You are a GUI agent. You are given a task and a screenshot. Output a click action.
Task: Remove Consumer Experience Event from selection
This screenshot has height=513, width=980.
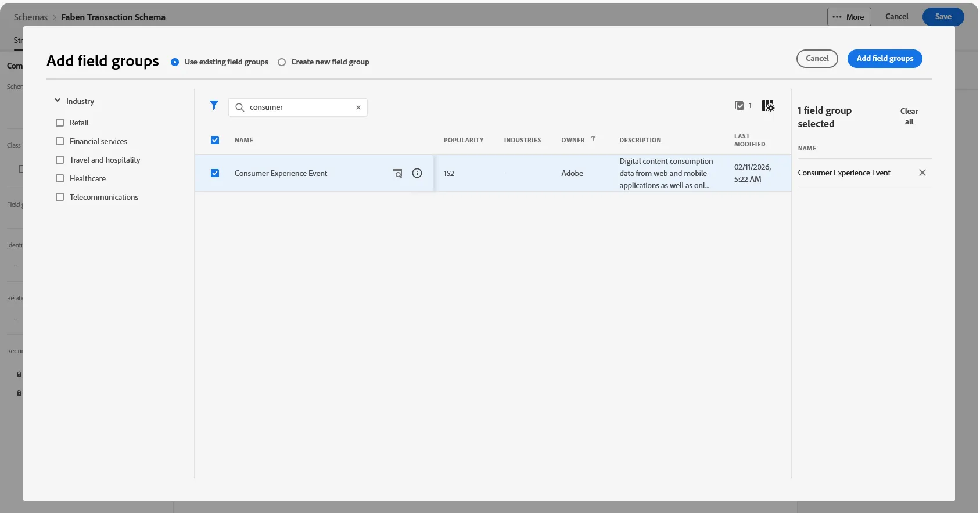922,173
